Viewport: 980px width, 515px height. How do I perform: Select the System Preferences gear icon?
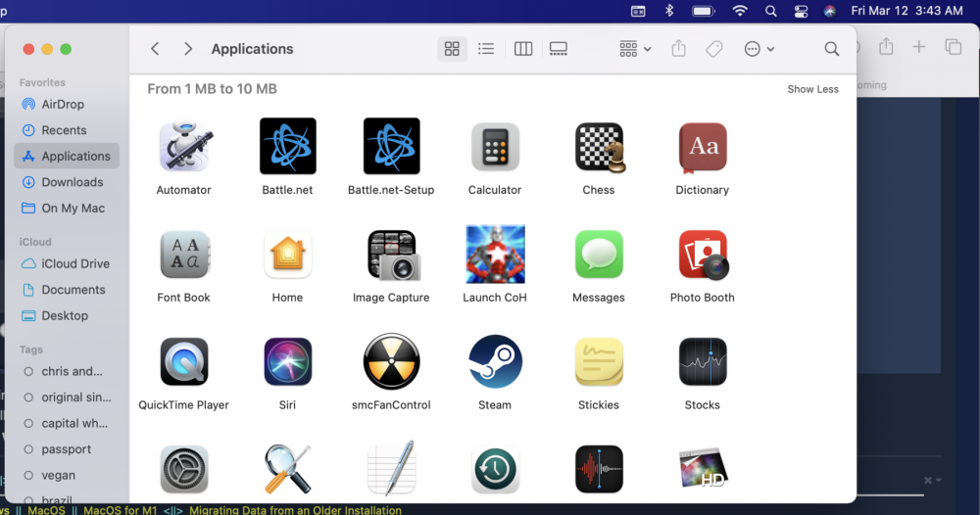tap(184, 469)
